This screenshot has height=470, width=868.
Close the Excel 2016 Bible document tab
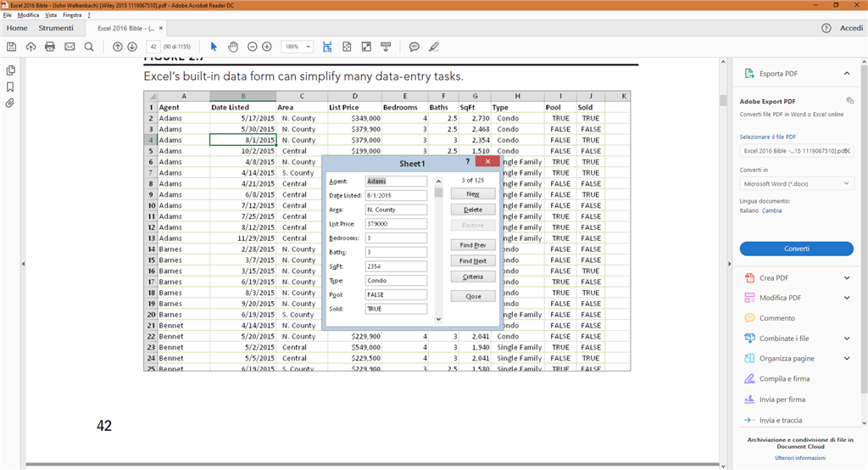coord(161,28)
